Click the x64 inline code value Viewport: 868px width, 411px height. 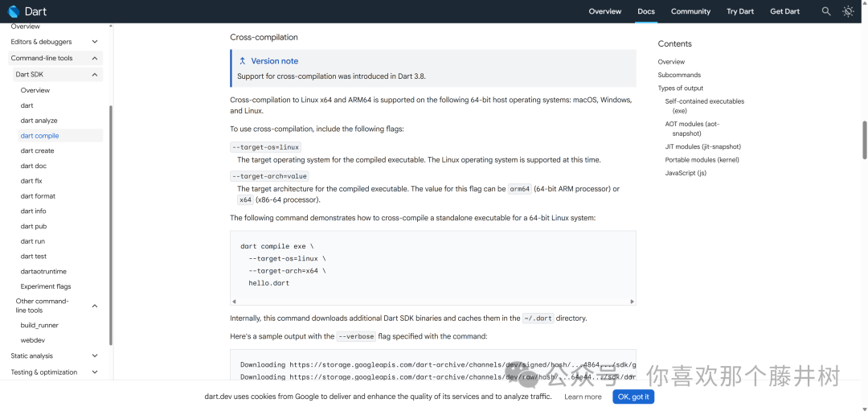tap(245, 200)
